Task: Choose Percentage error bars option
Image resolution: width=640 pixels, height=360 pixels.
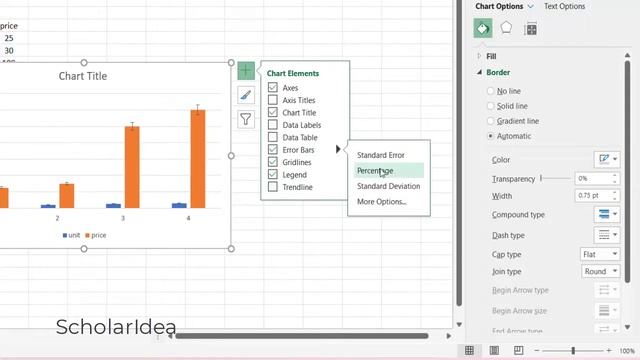Action: (x=389, y=171)
